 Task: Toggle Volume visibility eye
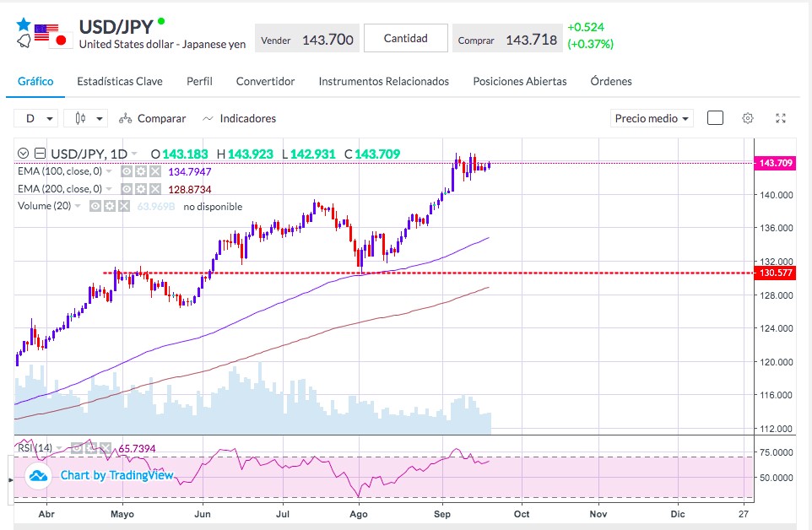[x=95, y=207]
